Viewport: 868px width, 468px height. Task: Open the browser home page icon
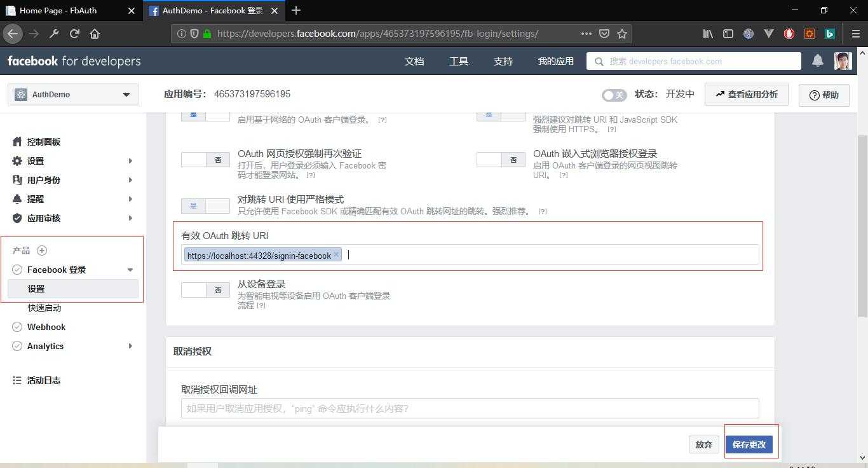coord(95,34)
